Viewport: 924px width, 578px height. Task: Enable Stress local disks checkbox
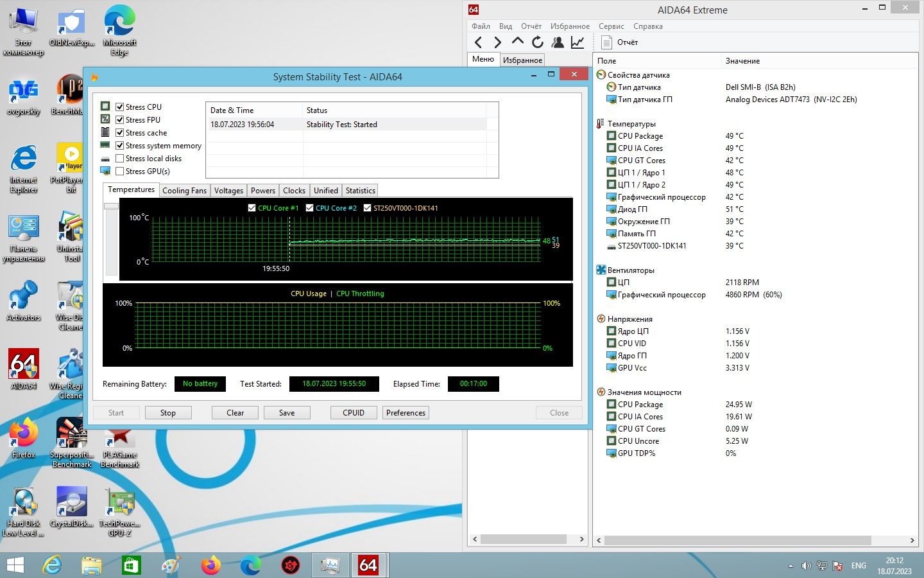click(x=119, y=158)
